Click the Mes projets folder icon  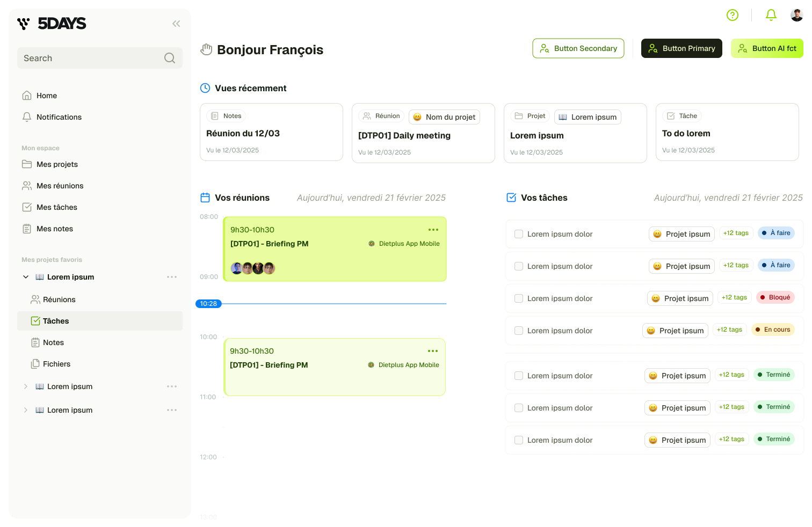(27, 164)
